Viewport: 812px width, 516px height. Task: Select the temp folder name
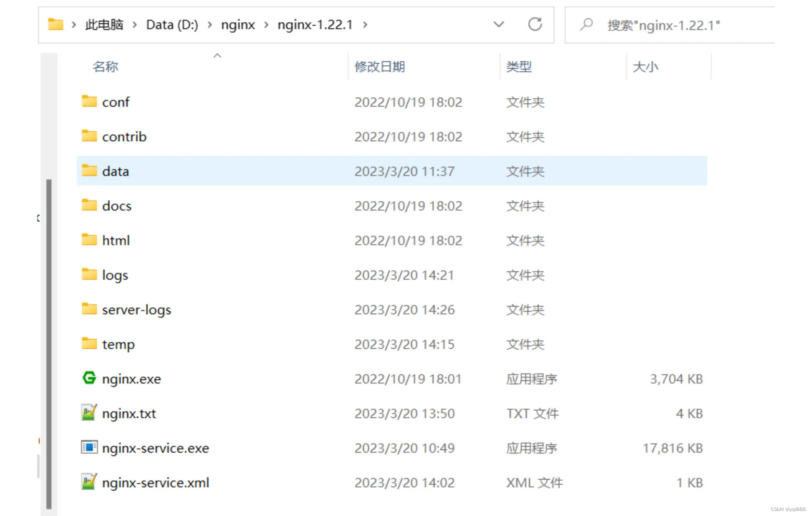tap(118, 344)
